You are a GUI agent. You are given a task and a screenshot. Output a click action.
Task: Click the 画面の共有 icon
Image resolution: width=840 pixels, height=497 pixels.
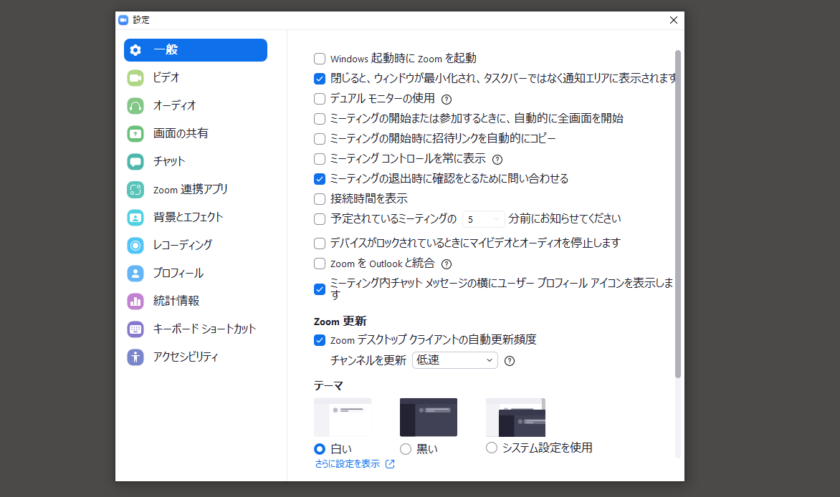(136, 133)
